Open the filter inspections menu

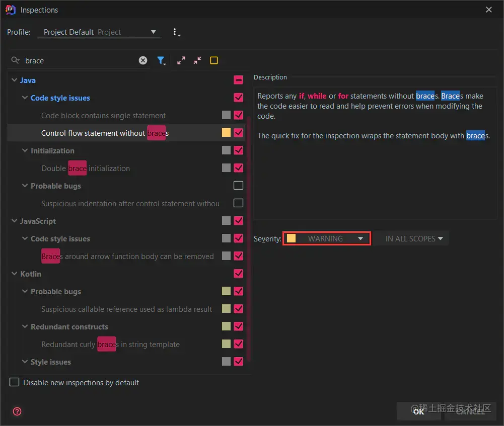pos(161,60)
